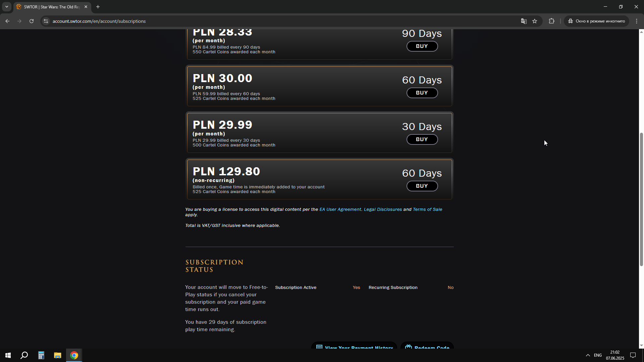Image resolution: width=644 pixels, height=362 pixels.
Task: Open the notifications action center icon
Action: (x=633, y=355)
